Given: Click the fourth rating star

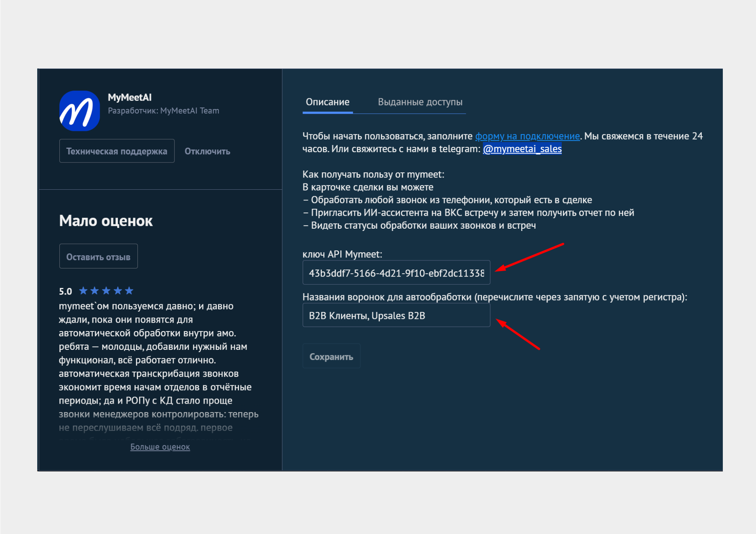Looking at the screenshot, I should (118, 291).
